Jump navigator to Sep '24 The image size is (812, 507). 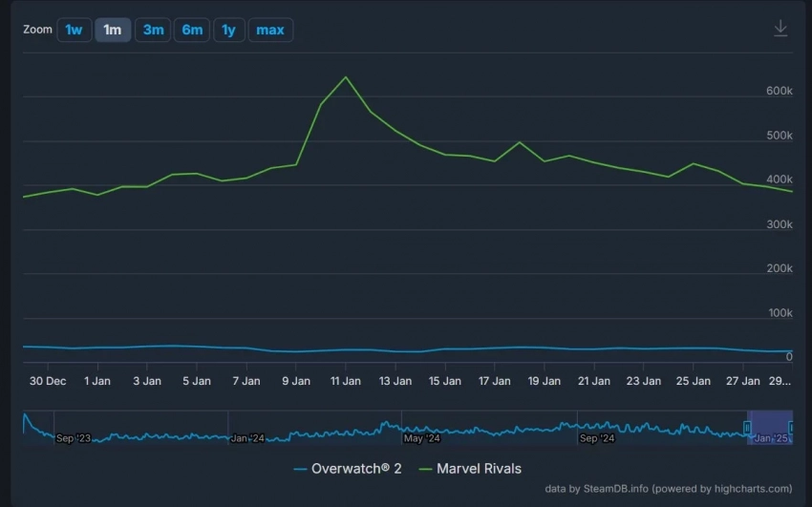[596, 438]
